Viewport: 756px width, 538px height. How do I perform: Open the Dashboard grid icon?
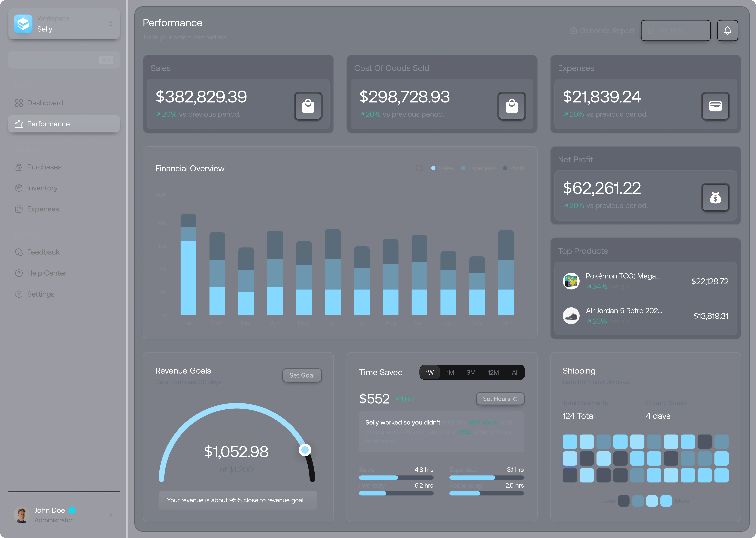pyautogui.click(x=19, y=103)
